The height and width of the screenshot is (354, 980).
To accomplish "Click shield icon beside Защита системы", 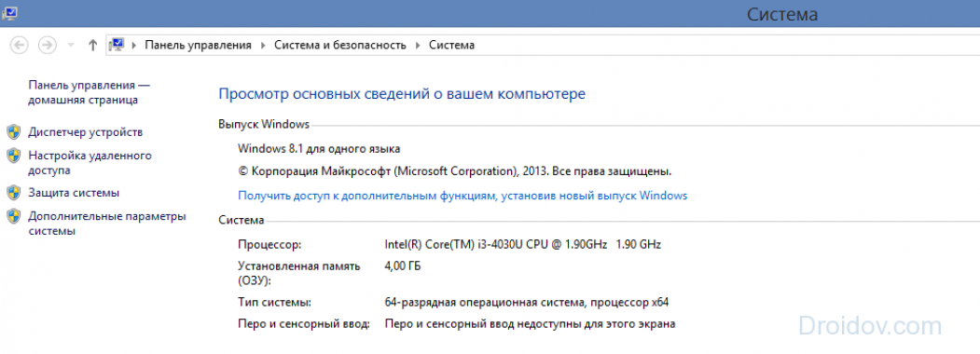I will pos(13,193).
